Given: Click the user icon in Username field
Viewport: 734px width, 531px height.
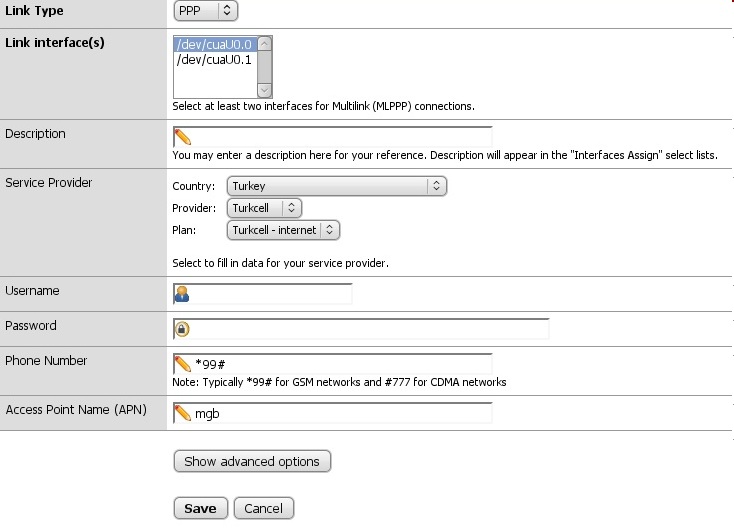Looking at the screenshot, I should [181, 294].
